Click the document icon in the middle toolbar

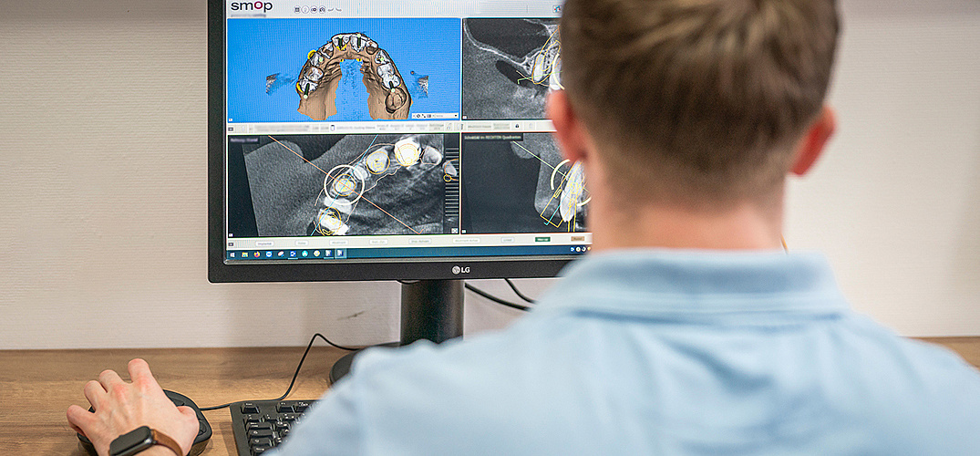tap(332, 127)
